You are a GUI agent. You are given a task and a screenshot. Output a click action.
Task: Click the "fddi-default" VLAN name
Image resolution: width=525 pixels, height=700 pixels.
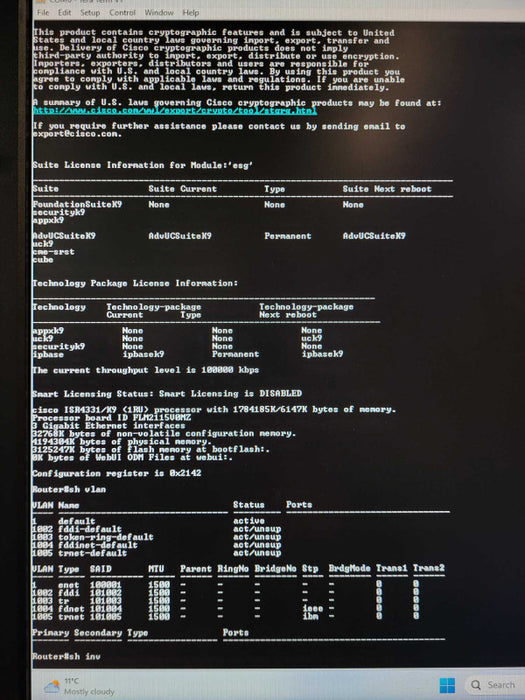(89, 529)
